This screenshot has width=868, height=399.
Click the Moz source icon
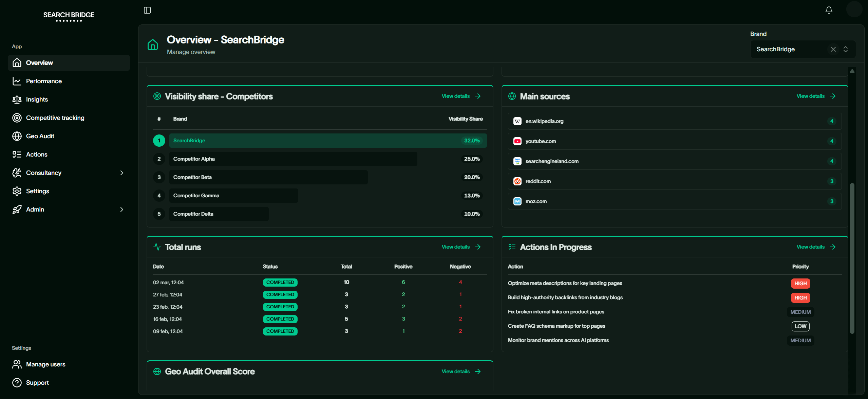pos(517,201)
